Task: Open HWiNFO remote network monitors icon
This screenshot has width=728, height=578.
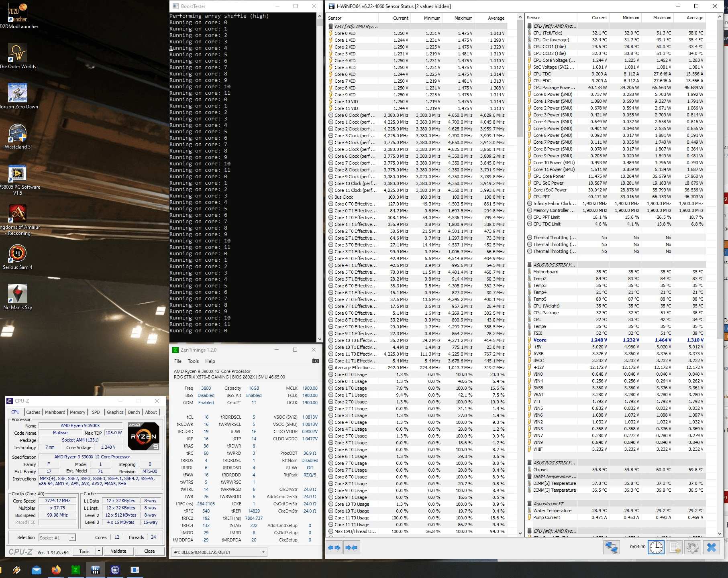Action: [612, 547]
